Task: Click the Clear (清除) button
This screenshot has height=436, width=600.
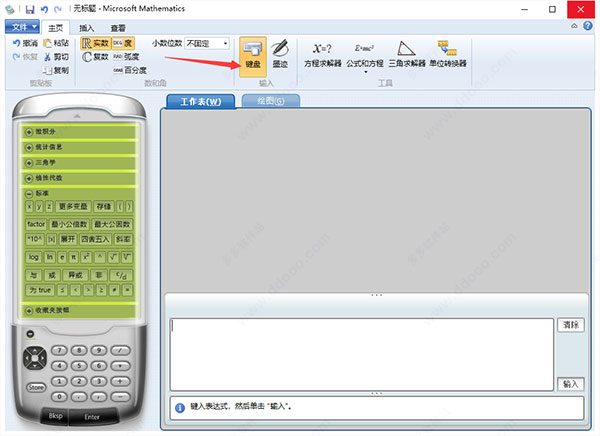Action: coord(571,325)
